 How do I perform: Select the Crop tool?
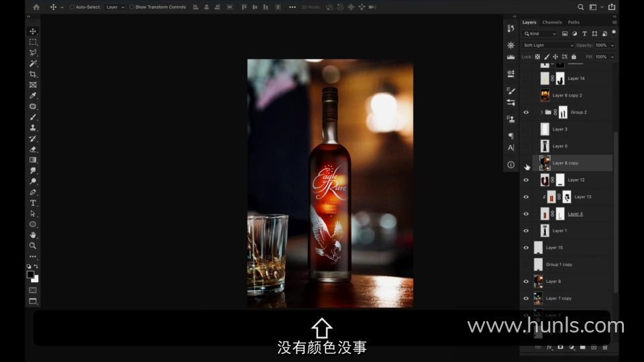[33, 74]
